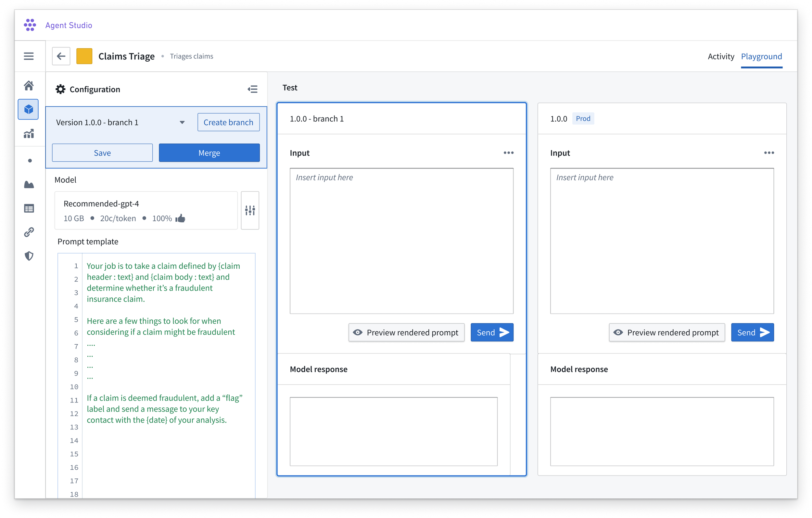Image resolution: width=812 pixels, height=518 pixels.
Task: Open the hamburger menu icon
Action: point(29,56)
